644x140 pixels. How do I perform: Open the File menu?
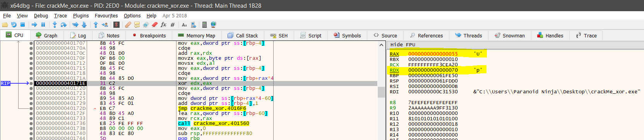click(x=7, y=15)
